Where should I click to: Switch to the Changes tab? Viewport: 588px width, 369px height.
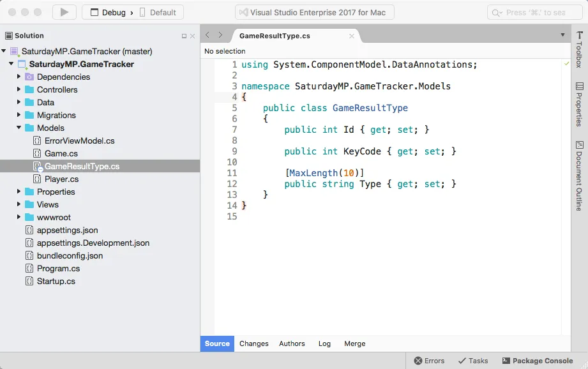pyautogui.click(x=254, y=343)
